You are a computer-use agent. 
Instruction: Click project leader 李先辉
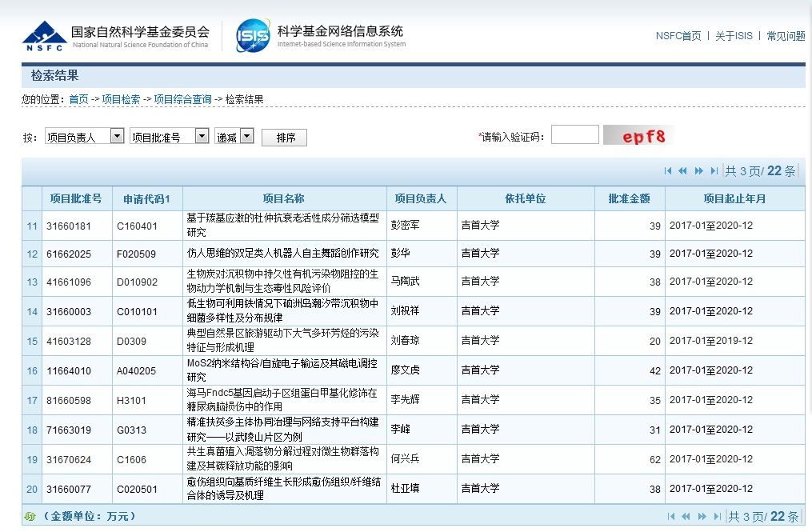[x=405, y=399]
